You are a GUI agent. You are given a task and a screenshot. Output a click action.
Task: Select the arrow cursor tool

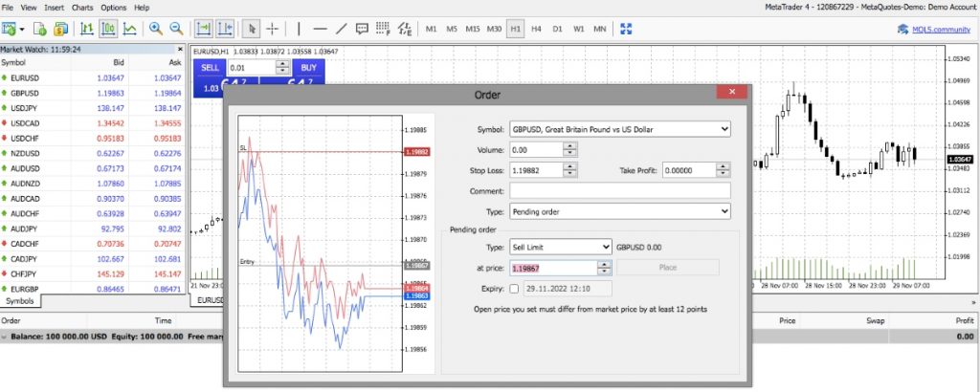pyautogui.click(x=252, y=29)
